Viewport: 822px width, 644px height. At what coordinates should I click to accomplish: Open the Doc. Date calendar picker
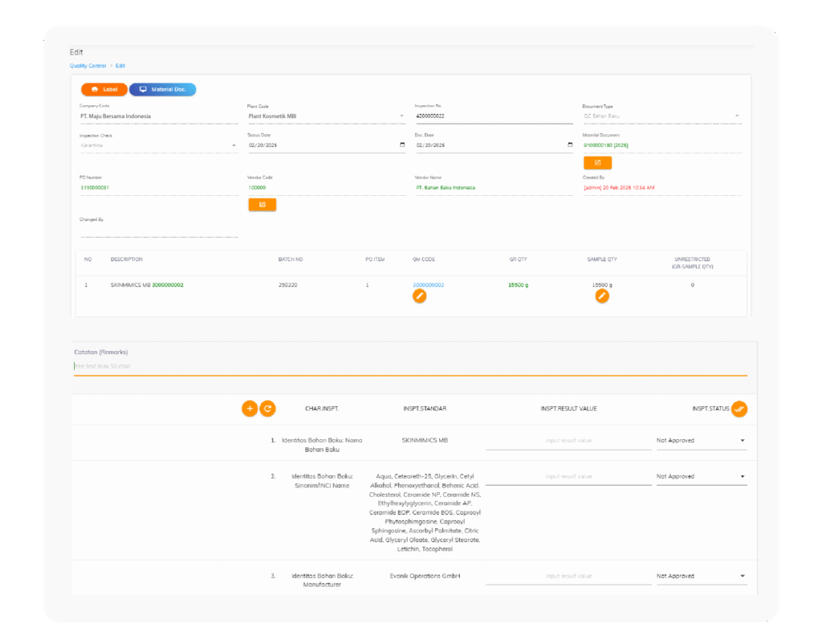tap(569, 145)
